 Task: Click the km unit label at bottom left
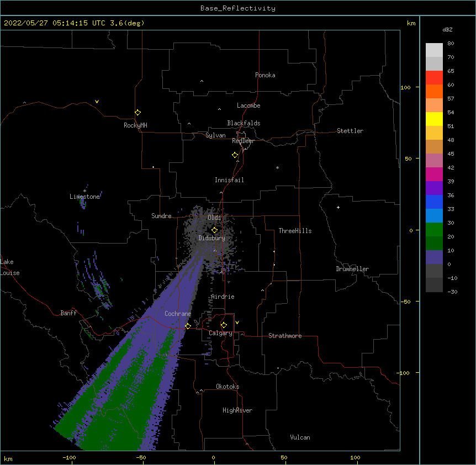point(8,458)
